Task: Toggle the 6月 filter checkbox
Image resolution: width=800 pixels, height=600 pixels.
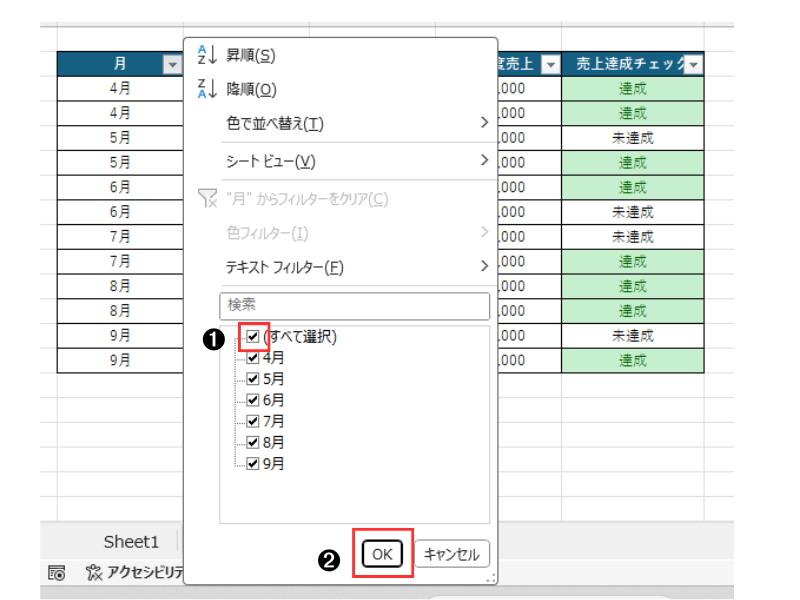Action: click(253, 400)
